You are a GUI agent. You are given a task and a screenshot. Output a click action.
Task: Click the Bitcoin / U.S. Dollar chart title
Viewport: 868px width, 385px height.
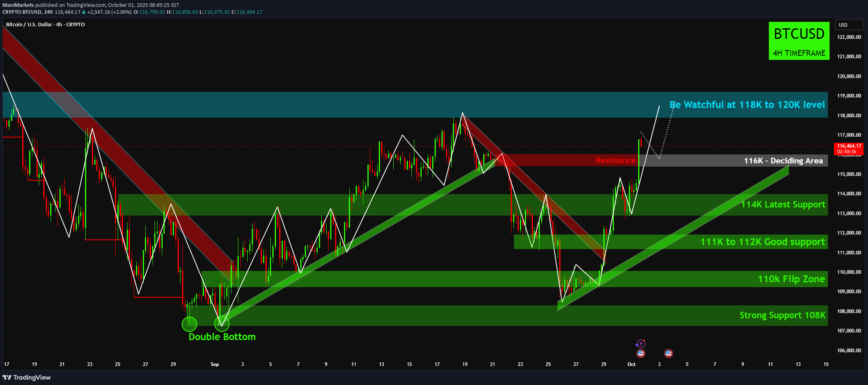[45, 25]
